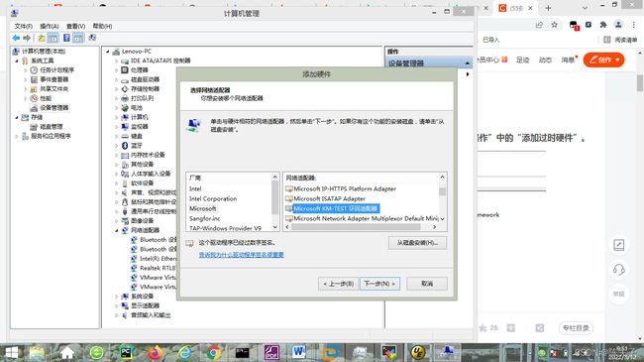
Task: Open UltraEdit from the taskbar
Action: point(418,352)
